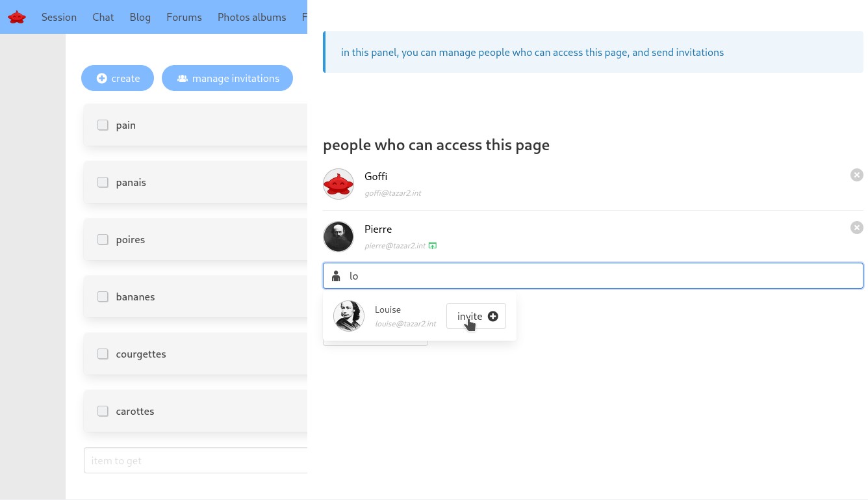Click the goffi@tazar2.int address

click(x=393, y=193)
